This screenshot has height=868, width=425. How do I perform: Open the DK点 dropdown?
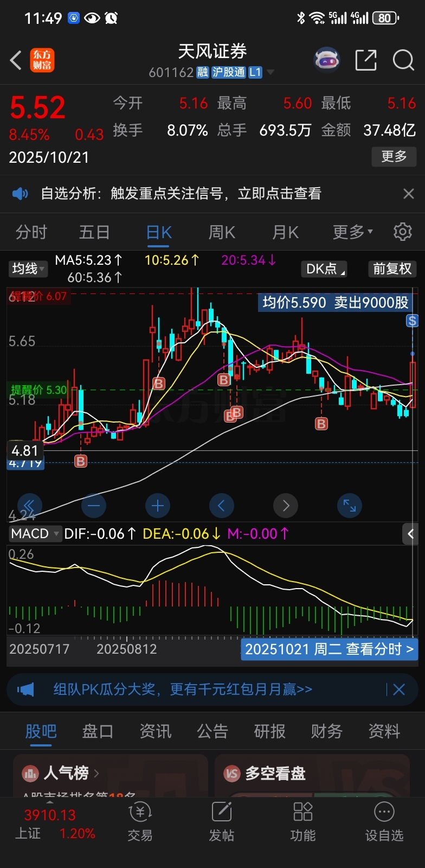tap(324, 269)
